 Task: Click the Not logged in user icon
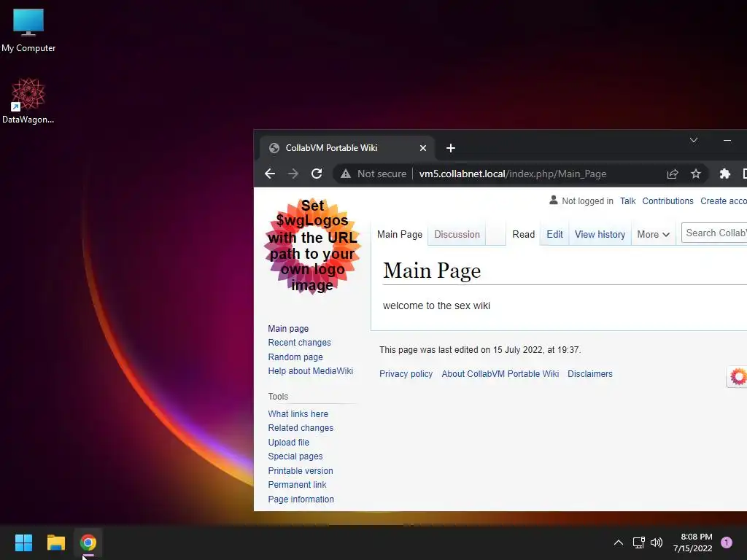click(553, 200)
